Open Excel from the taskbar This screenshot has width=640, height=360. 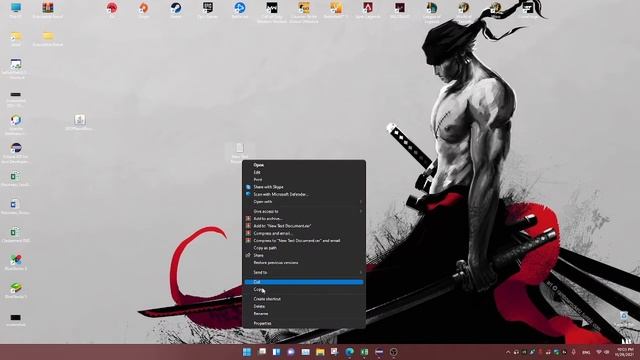tap(364, 352)
